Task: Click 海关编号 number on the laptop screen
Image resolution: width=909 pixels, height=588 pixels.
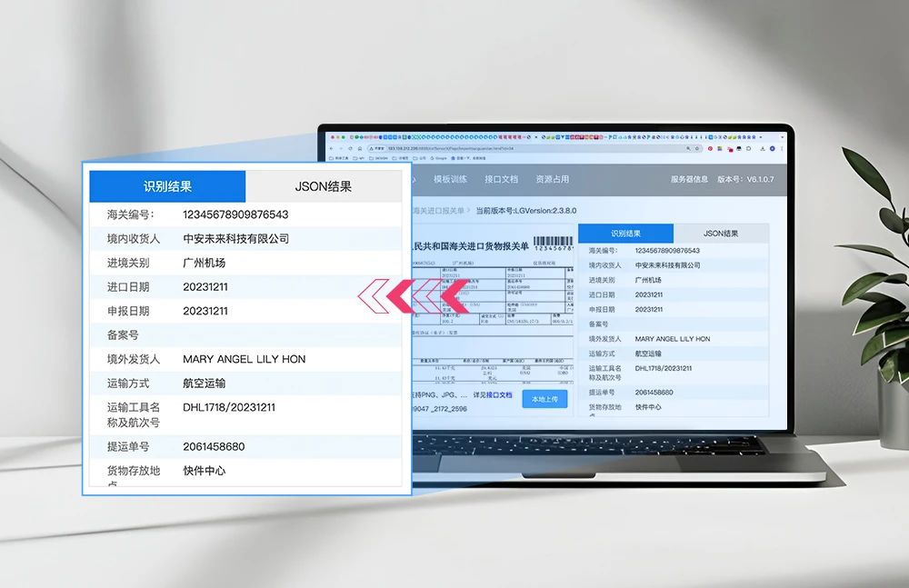Action: 667,251
